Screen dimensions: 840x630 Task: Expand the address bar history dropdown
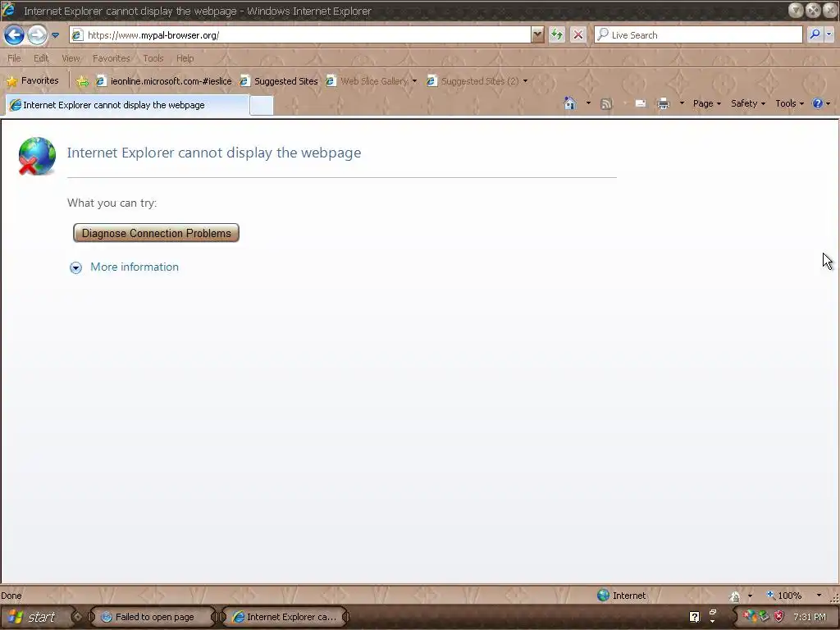(537, 35)
